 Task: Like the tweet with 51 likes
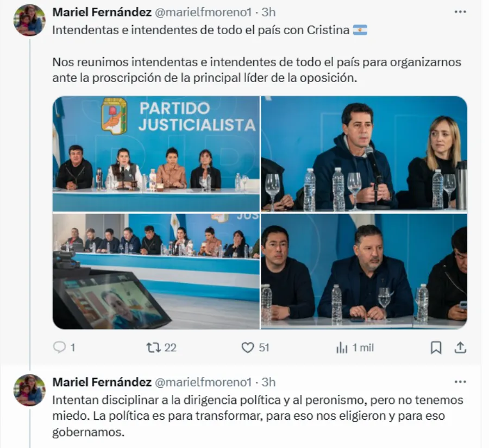tap(248, 348)
